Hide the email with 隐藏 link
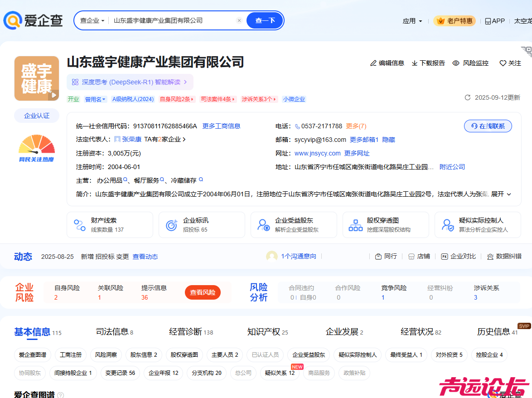 coord(388,140)
